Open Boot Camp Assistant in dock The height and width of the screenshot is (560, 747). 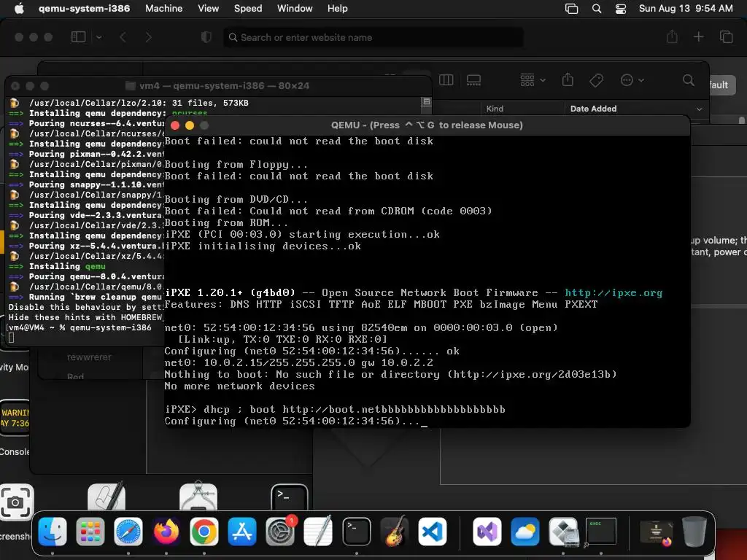click(x=563, y=532)
